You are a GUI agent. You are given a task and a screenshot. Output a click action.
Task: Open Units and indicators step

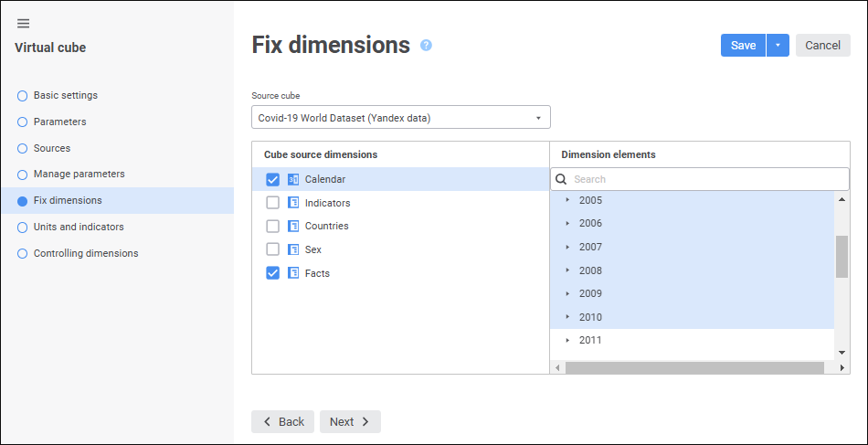click(78, 227)
